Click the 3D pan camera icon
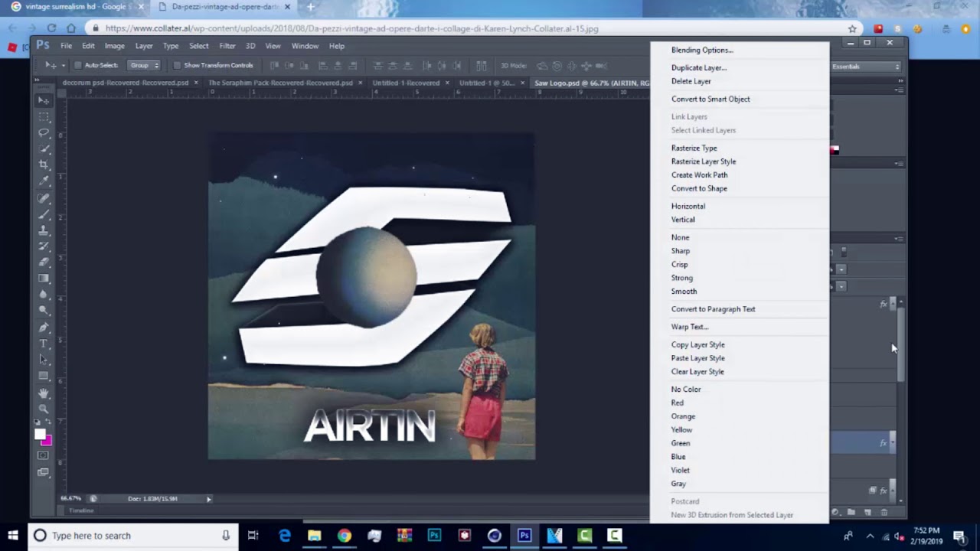 [x=571, y=66]
